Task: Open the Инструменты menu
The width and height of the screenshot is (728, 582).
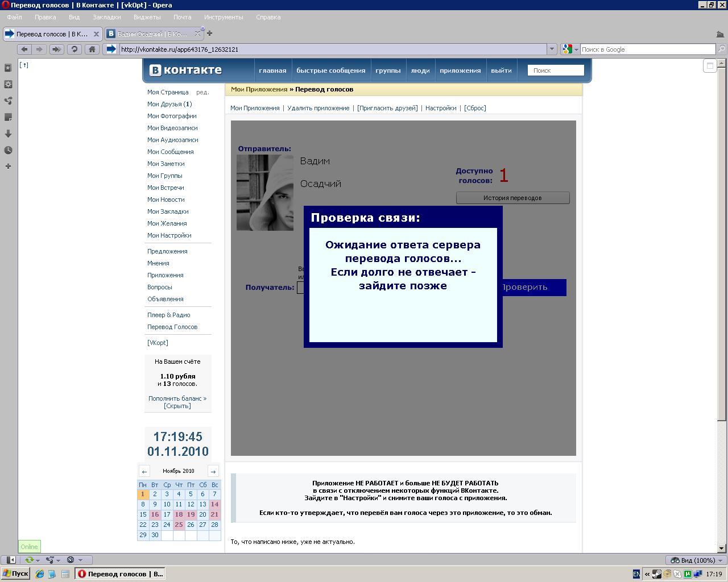Action: click(224, 17)
